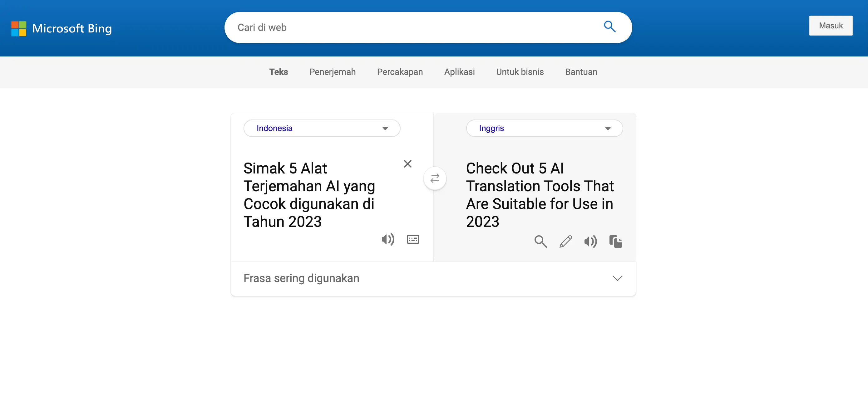
Task: Open the Untuk bisnis link
Action: tap(520, 72)
